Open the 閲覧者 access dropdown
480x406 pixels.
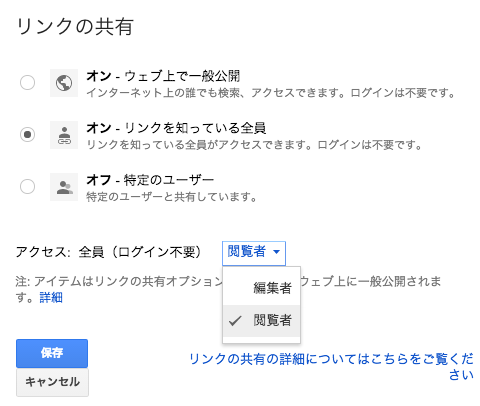[x=254, y=253]
